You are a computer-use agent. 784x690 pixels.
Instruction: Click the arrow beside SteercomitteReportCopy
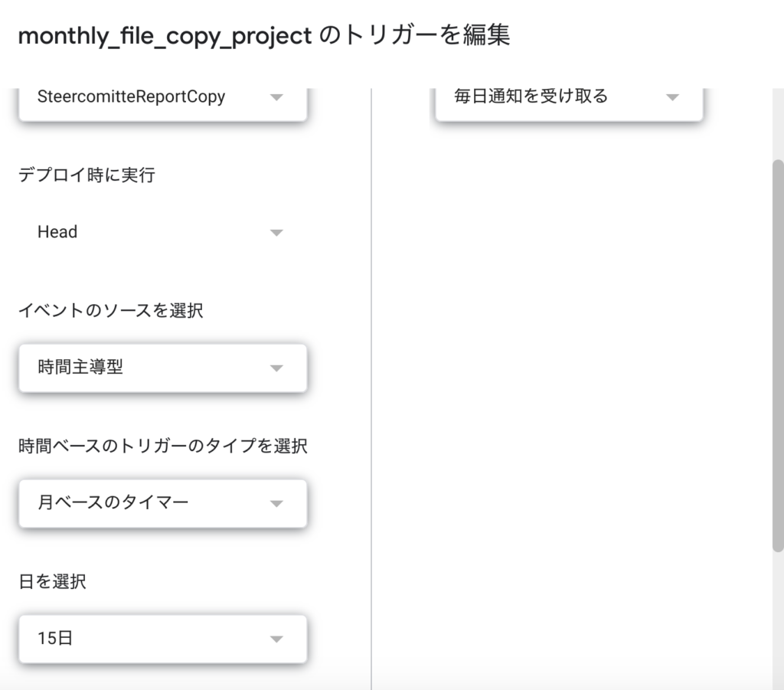click(276, 97)
